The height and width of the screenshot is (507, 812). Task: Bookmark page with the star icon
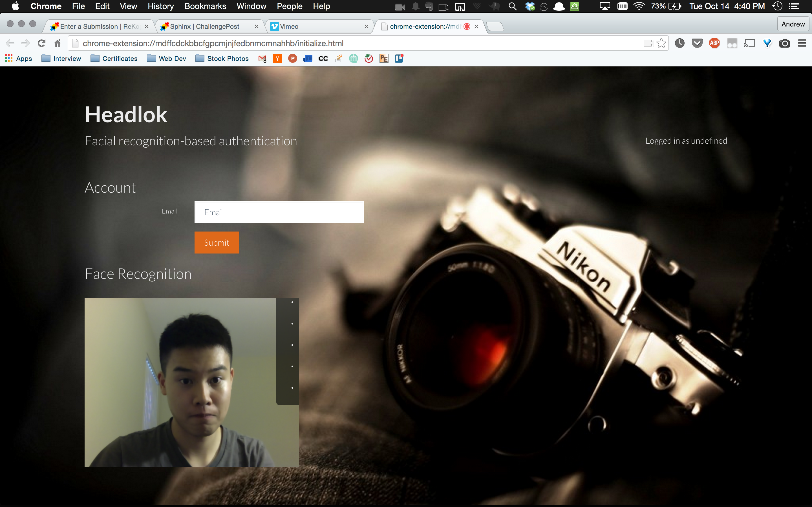click(x=661, y=43)
